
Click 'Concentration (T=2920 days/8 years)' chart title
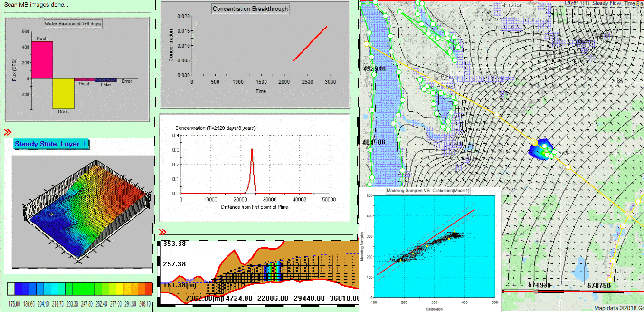point(216,128)
